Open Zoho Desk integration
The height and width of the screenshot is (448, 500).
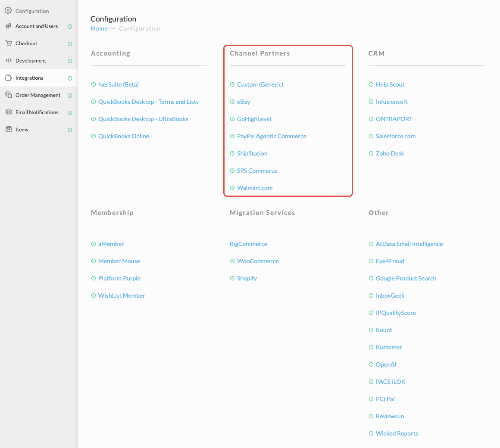coord(390,153)
